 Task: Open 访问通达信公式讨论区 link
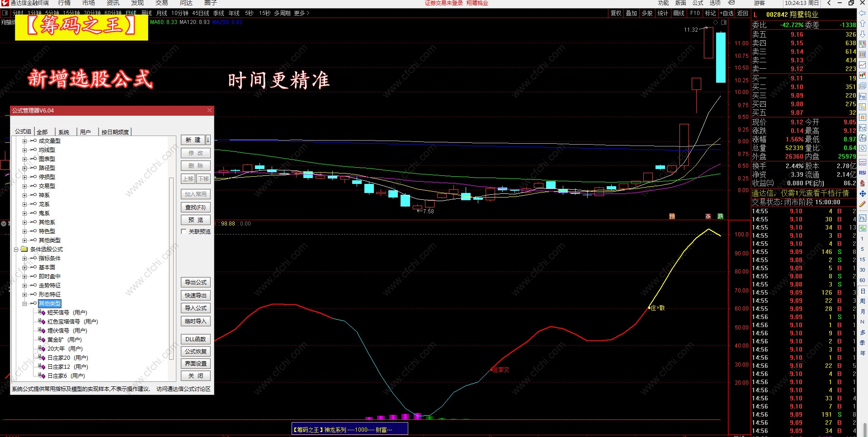click(x=184, y=389)
